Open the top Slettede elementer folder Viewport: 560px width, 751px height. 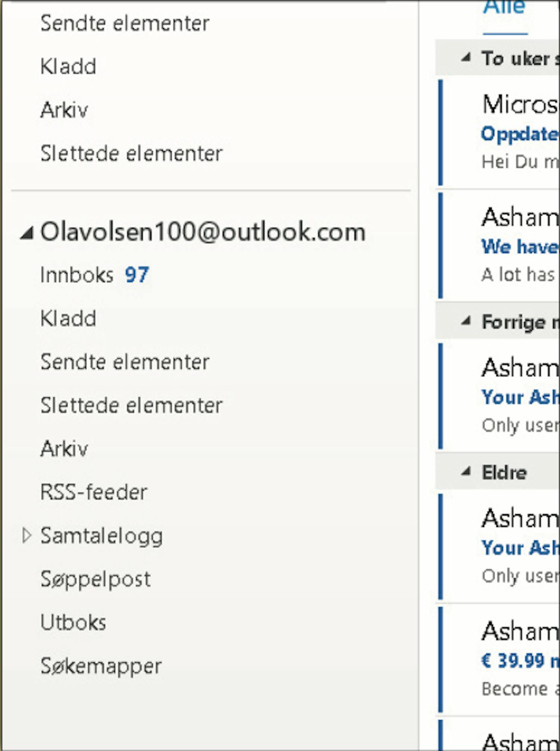(x=131, y=153)
